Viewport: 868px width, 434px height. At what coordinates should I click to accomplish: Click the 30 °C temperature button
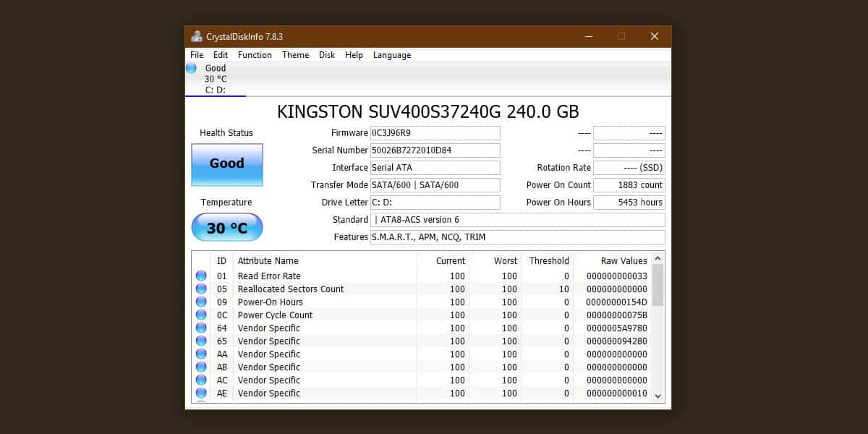(227, 228)
